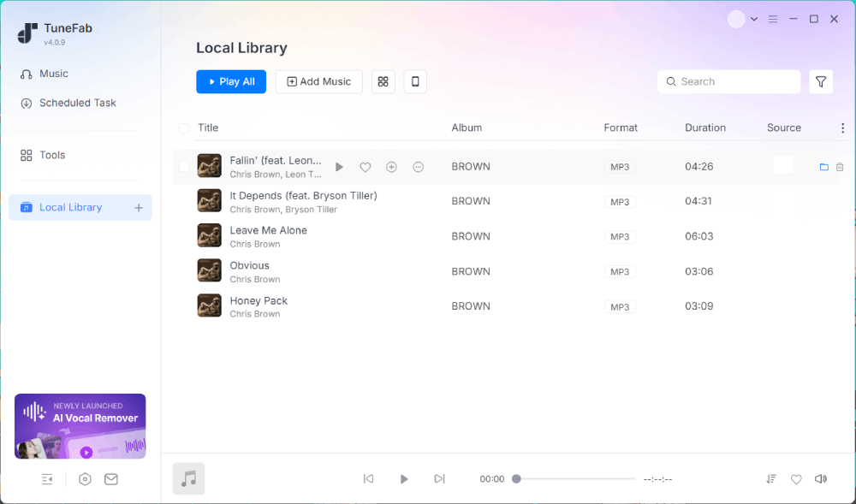This screenshot has height=504, width=856.
Task: Click Add Music button
Action: (x=318, y=82)
